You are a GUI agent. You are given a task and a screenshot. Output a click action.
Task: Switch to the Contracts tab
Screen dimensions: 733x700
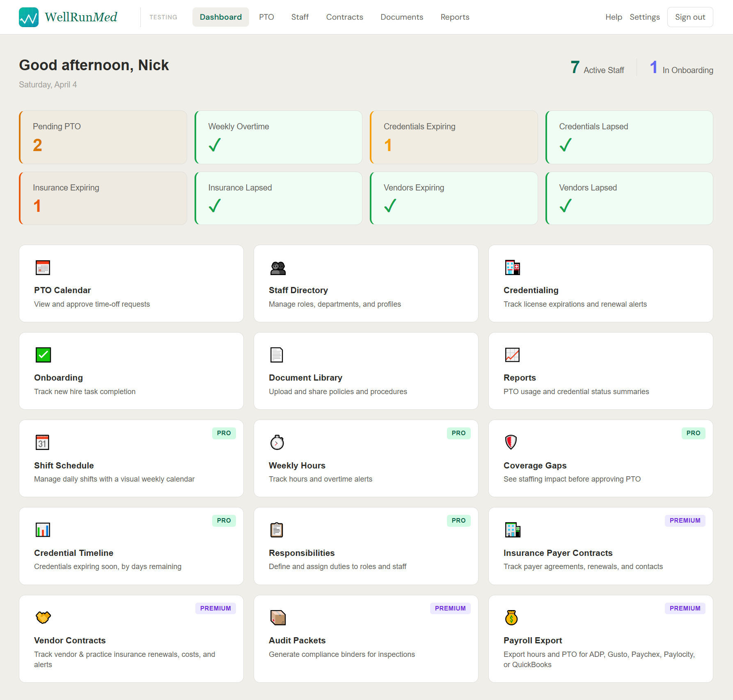click(344, 17)
